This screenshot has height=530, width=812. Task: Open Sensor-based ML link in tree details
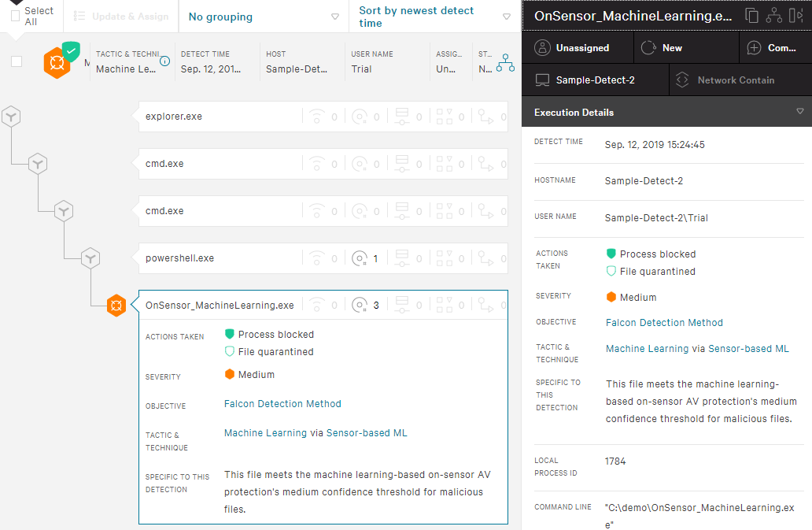click(x=367, y=432)
